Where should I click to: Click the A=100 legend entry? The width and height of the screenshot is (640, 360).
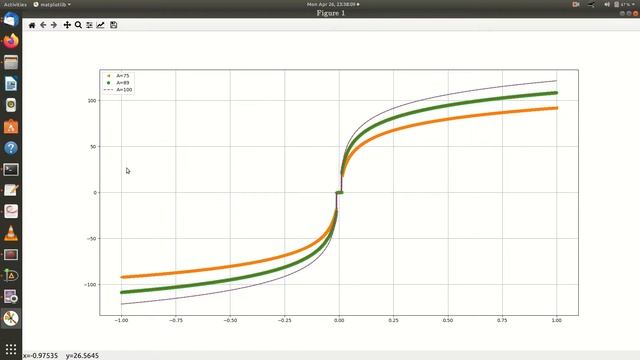[x=118, y=90]
